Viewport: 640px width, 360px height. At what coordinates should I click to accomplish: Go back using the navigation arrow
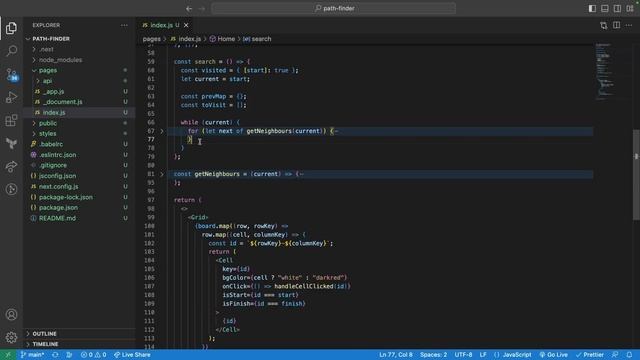[189, 8]
